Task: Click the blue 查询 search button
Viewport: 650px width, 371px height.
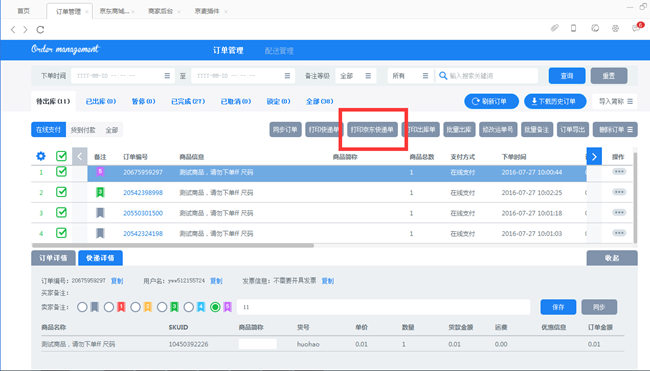Action: pos(567,76)
